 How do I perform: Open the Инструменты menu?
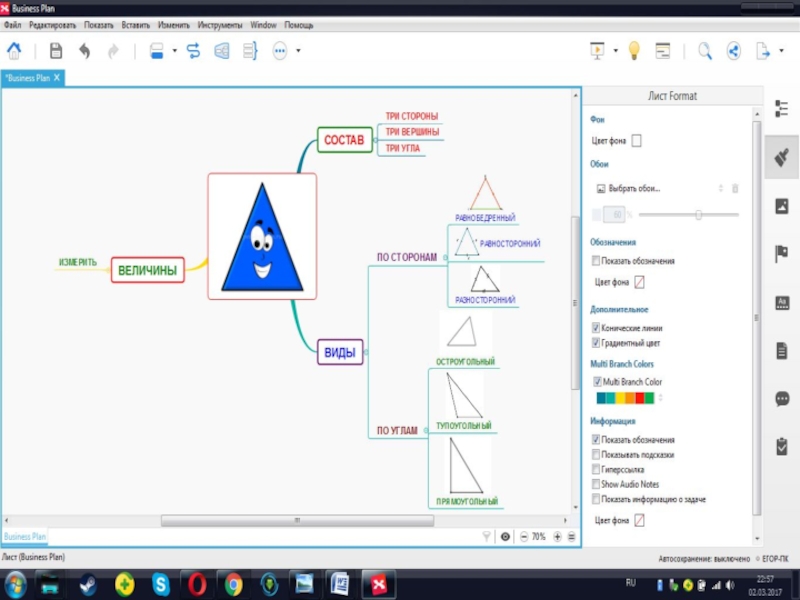pos(219,24)
